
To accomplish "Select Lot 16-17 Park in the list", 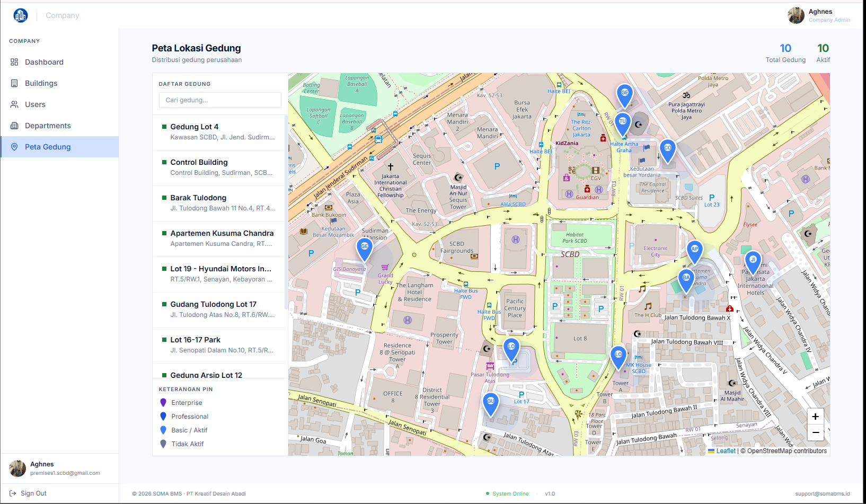I will coord(219,346).
